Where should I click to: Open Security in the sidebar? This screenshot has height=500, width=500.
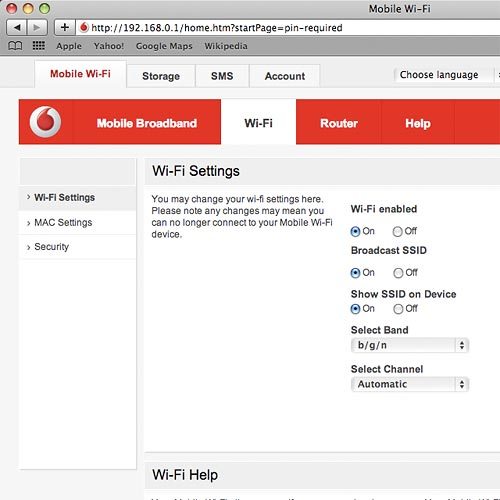pos(78,247)
